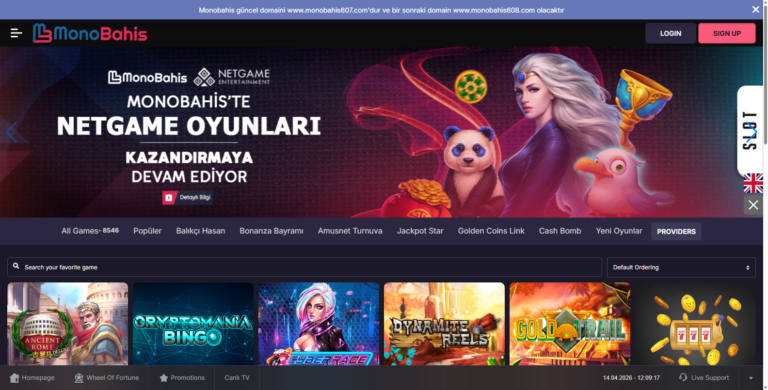Image resolution: width=768 pixels, height=390 pixels.
Task: Open the 777 slot machine game
Action: coord(695,324)
